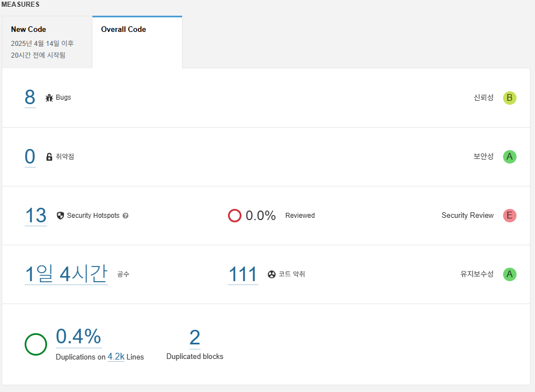This screenshot has height=392, width=535.
Task: Click the 2025년 4월 14일 이후 date text
Action: [43, 43]
